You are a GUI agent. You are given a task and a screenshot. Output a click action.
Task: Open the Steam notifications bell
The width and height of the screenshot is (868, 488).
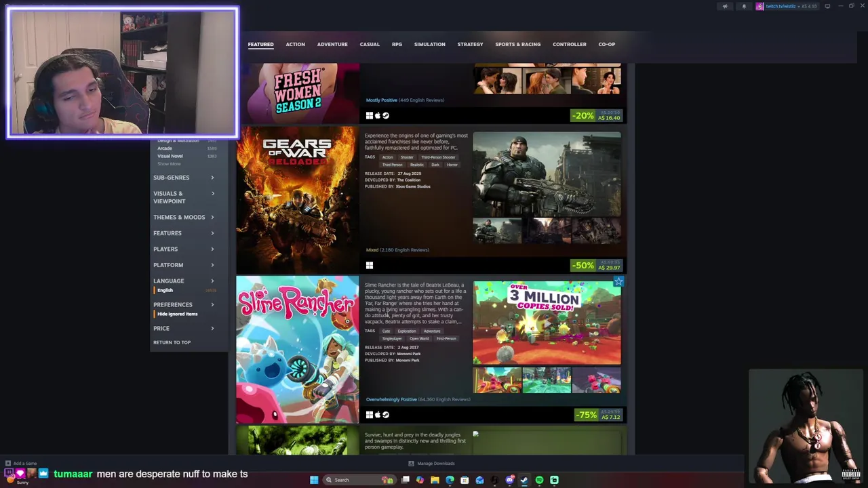pyautogui.click(x=744, y=6)
